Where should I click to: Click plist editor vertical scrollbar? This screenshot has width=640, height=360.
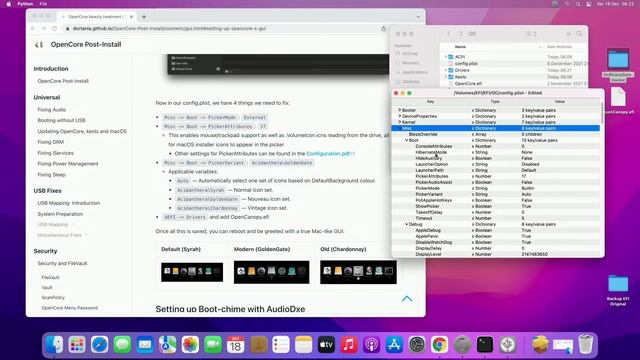click(602, 112)
